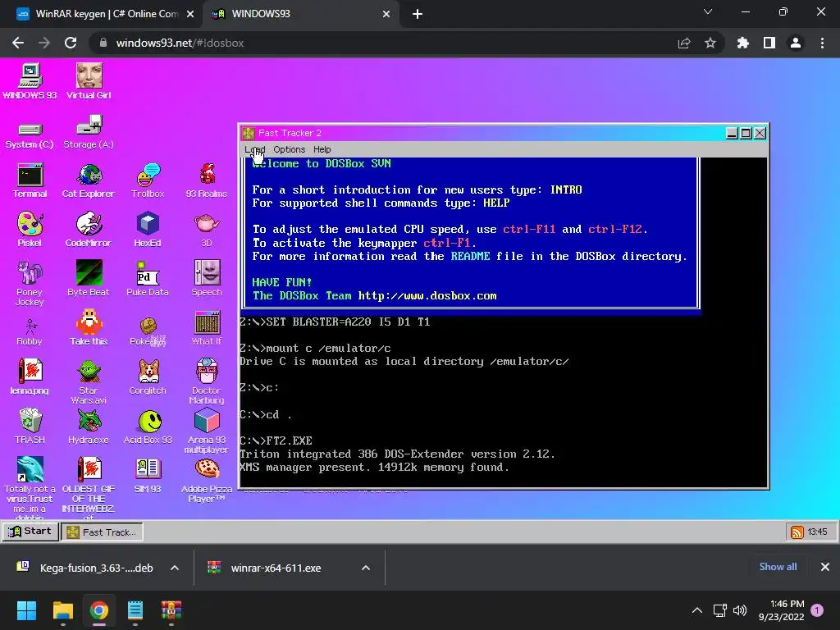Open the OLDEST GIF OF THE INTERWEBZ icon
The height and width of the screenshot is (630, 840).
click(89, 488)
